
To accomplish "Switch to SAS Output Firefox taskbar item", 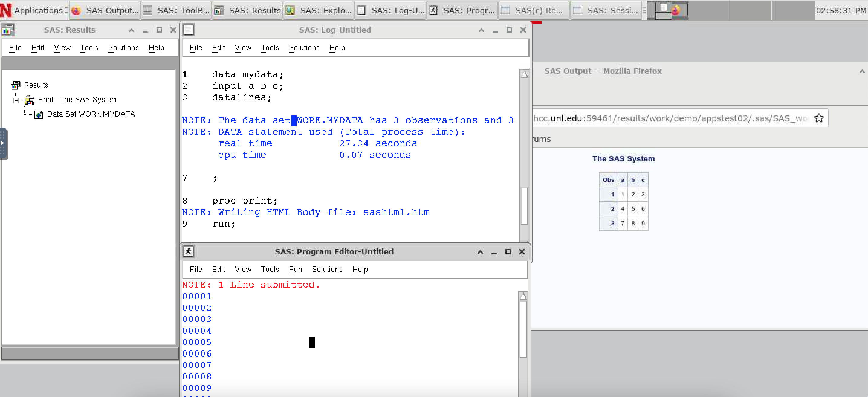I will coord(105,11).
